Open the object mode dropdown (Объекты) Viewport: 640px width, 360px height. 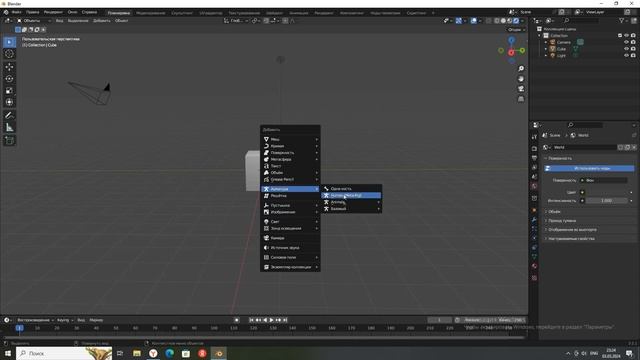pyautogui.click(x=34, y=20)
